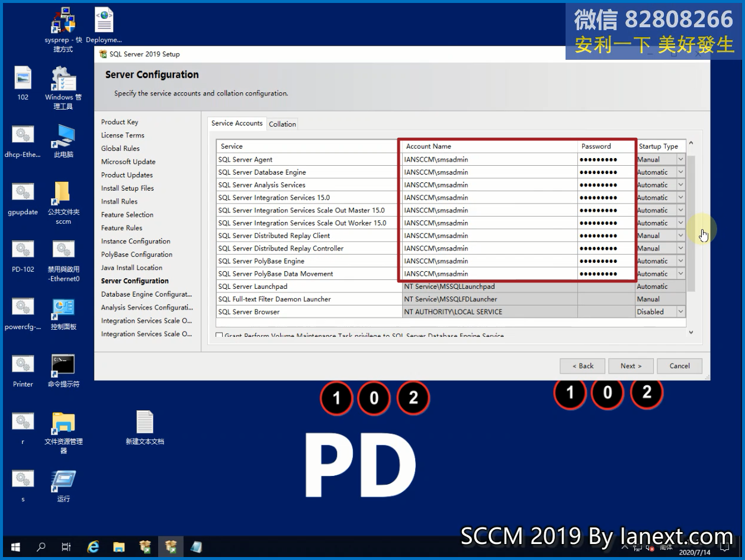Select the 新建文本文档 text file icon

click(x=144, y=427)
